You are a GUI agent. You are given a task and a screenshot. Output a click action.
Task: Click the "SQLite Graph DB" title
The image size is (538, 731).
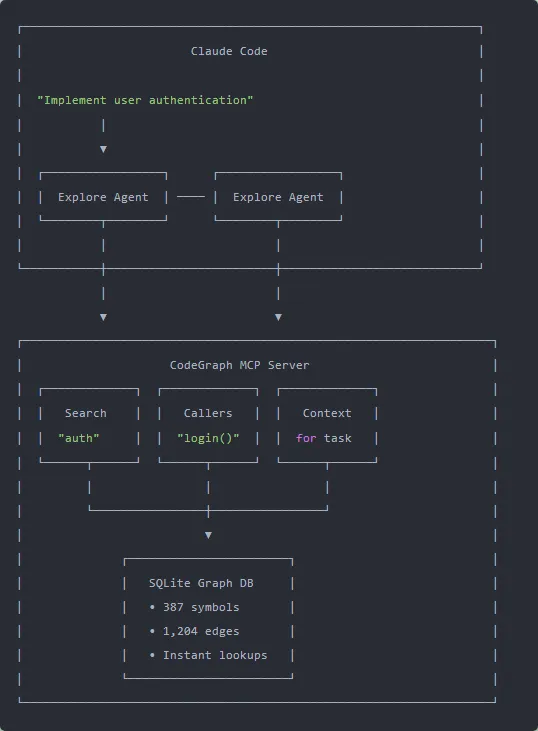(x=201, y=583)
